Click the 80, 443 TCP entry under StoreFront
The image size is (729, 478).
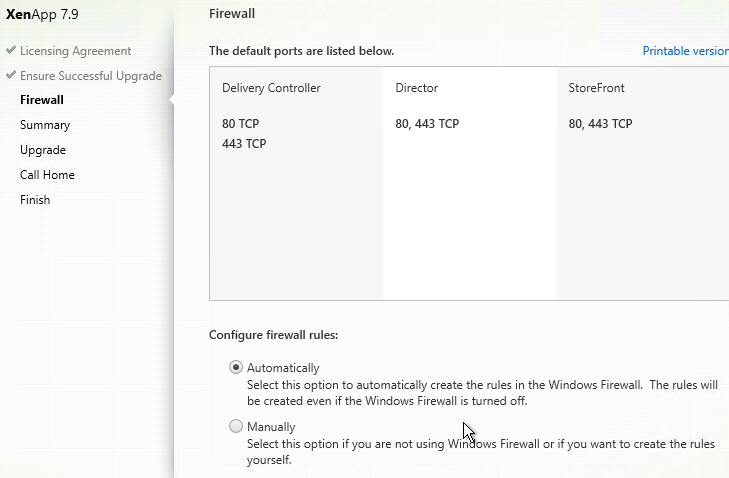tap(600, 124)
